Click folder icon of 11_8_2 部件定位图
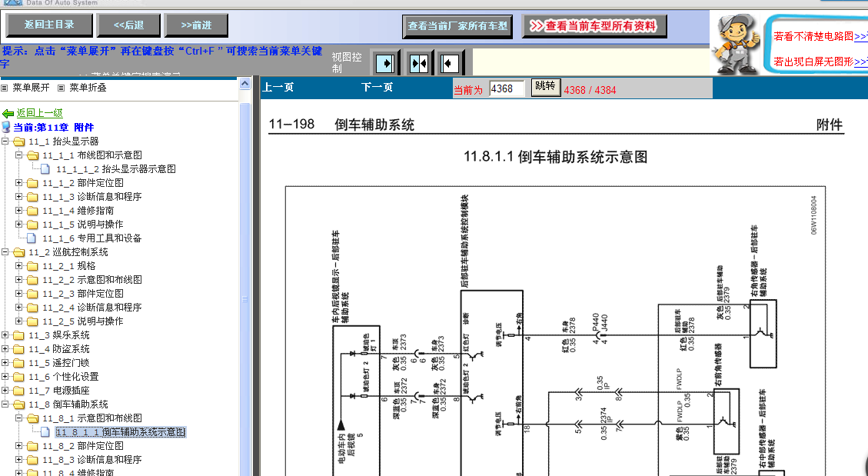 click(x=33, y=446)
